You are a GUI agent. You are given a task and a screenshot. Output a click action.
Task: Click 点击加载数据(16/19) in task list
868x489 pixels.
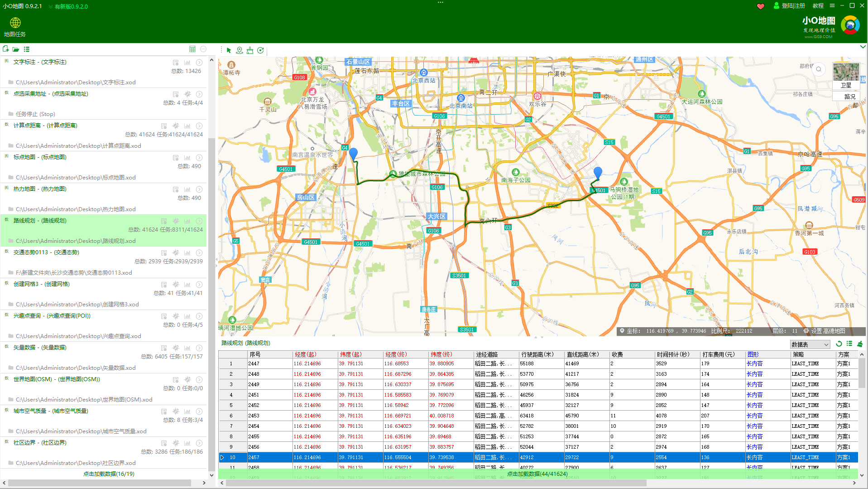(109, 474)
